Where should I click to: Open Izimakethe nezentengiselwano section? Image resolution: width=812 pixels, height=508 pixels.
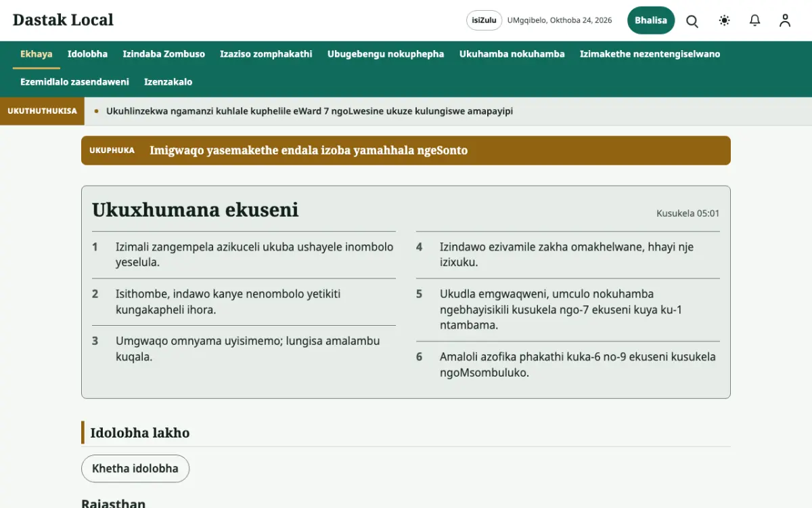(650, 54)
